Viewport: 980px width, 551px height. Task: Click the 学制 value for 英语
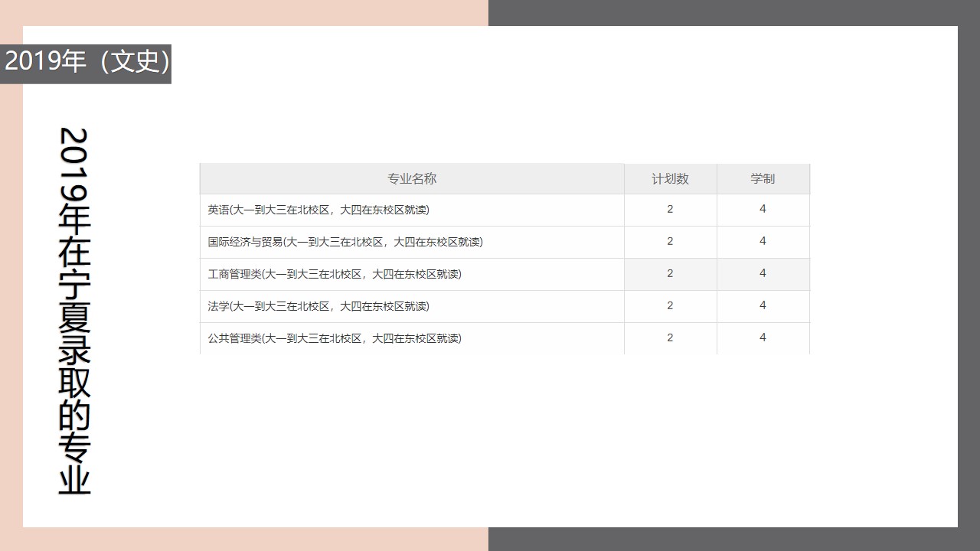(763, 209)
